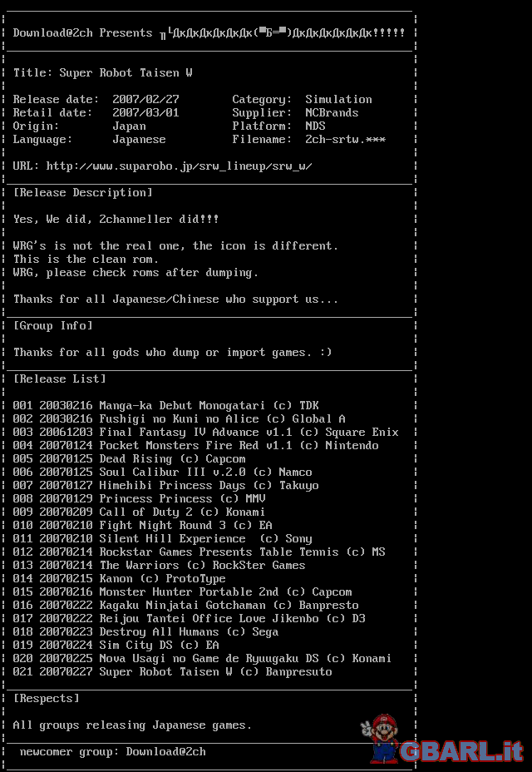
Task: Click the [Respects] heading
Action: coord(47,698)
